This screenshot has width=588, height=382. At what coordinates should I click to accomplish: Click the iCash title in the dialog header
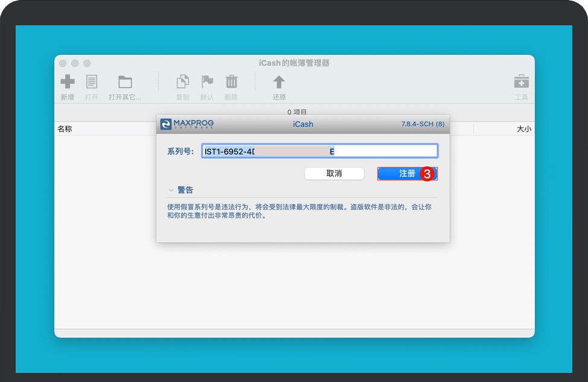tap(302, 124)
